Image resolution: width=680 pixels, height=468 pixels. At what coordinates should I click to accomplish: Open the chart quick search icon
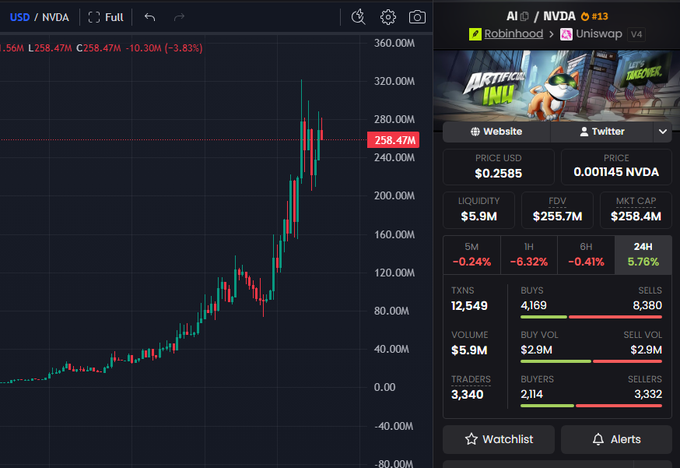click(x=358, y=17)
